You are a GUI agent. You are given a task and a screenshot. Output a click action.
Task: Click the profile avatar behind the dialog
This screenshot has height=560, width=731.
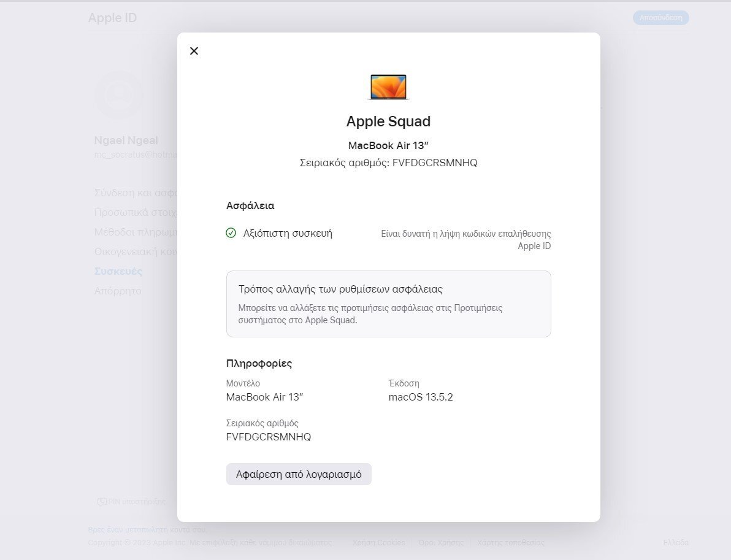[119, 94]
